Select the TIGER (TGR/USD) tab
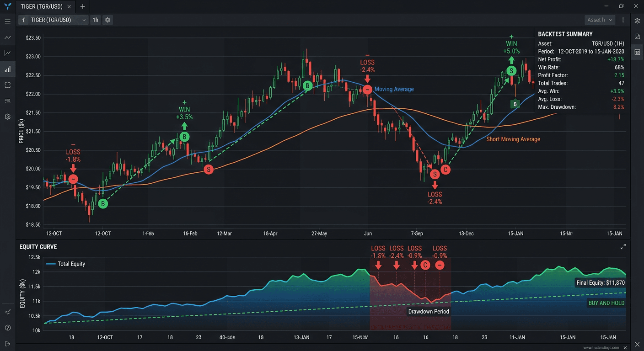This screenshot has width=644, height=351. 42,6
